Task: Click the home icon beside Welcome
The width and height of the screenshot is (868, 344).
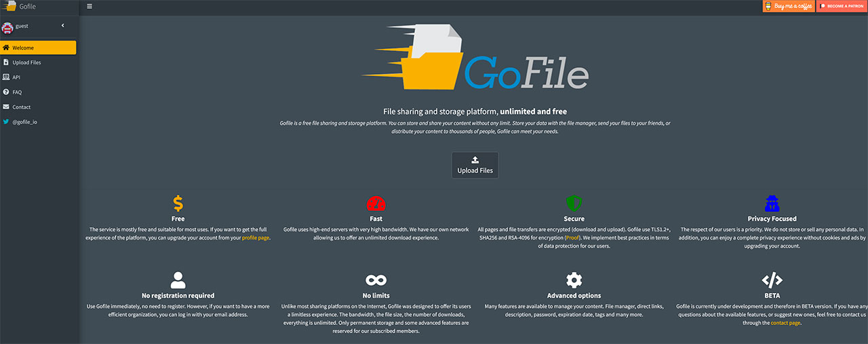Action: [6, 47]
